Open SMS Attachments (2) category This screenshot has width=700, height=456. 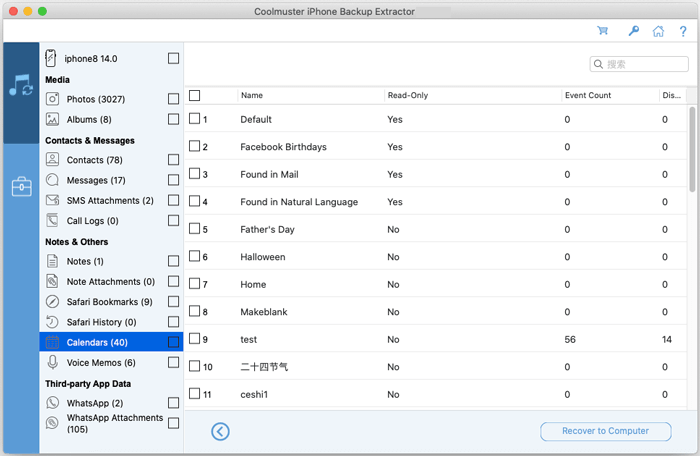pyautogui.click(x=110, y=201)
